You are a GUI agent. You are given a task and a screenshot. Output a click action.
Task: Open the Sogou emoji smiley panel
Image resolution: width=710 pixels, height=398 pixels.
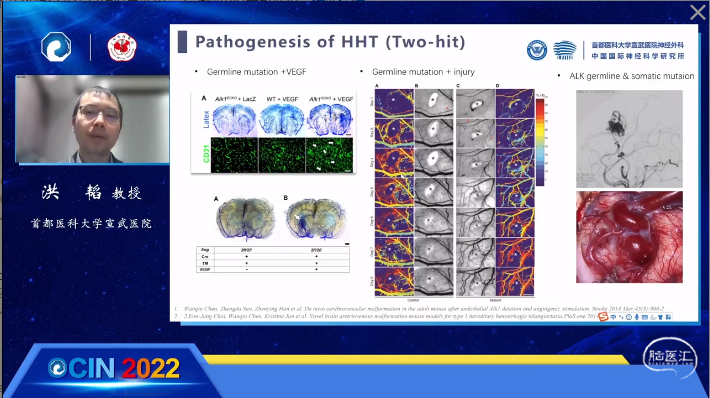629,317
